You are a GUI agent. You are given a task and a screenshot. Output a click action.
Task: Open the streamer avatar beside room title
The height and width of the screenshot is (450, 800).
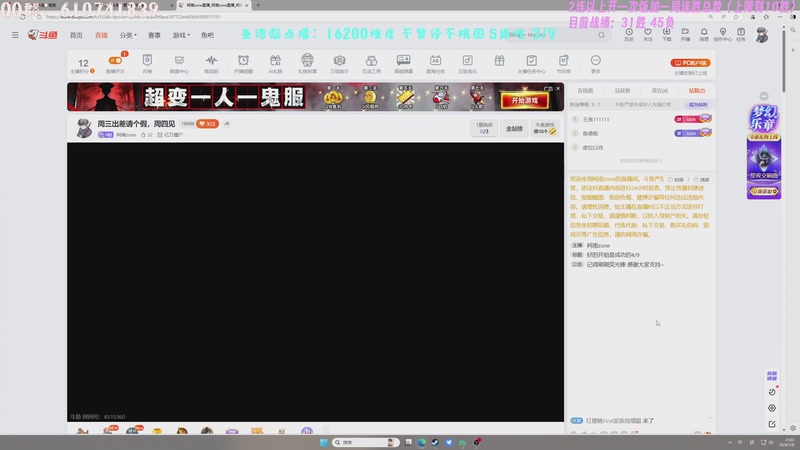click(84, 128)
